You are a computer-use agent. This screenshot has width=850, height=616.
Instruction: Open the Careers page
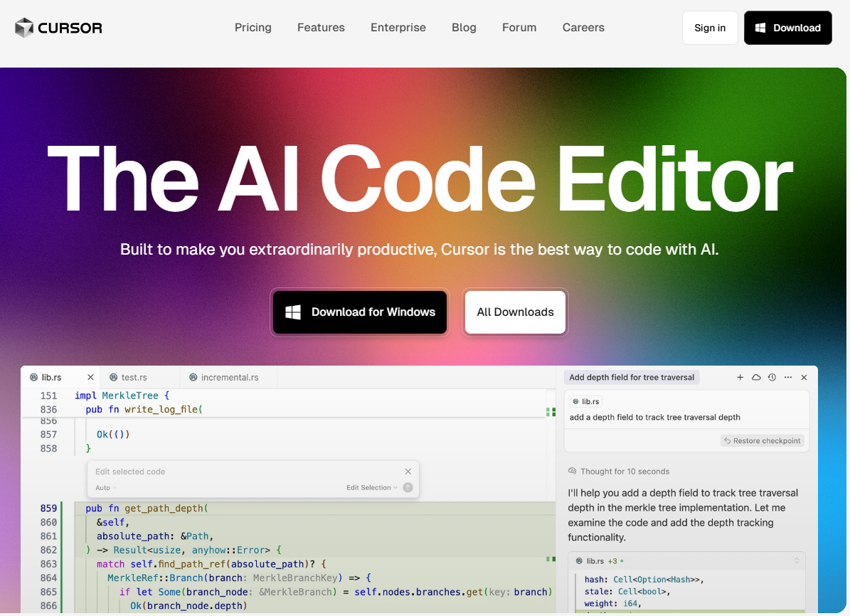[583, 28]
